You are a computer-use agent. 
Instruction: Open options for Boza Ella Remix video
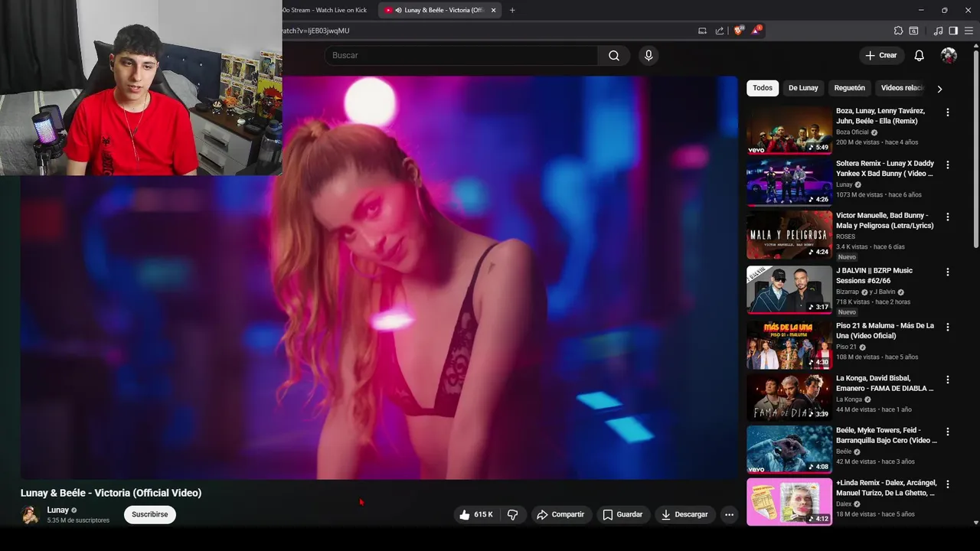coord(948,112)
